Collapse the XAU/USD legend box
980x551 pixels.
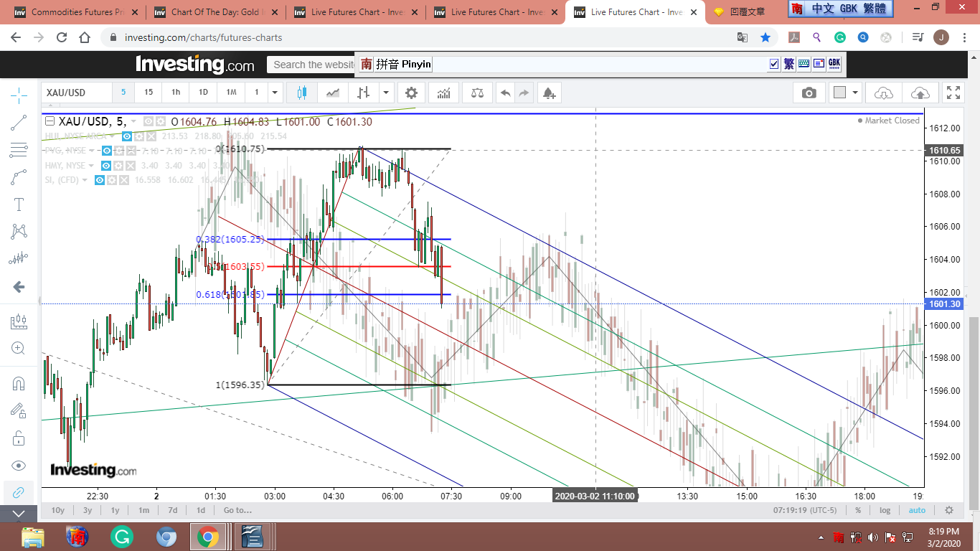[x=50, y=121]
